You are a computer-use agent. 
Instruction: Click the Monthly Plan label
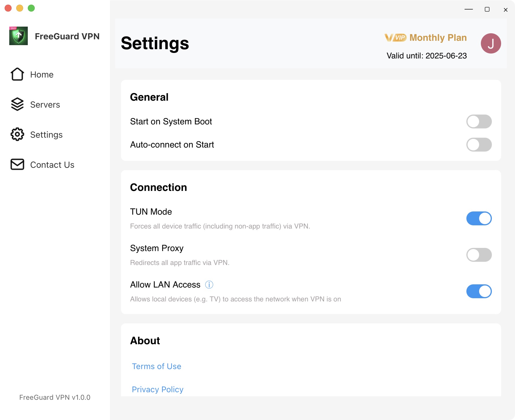(x=438, y=38)
